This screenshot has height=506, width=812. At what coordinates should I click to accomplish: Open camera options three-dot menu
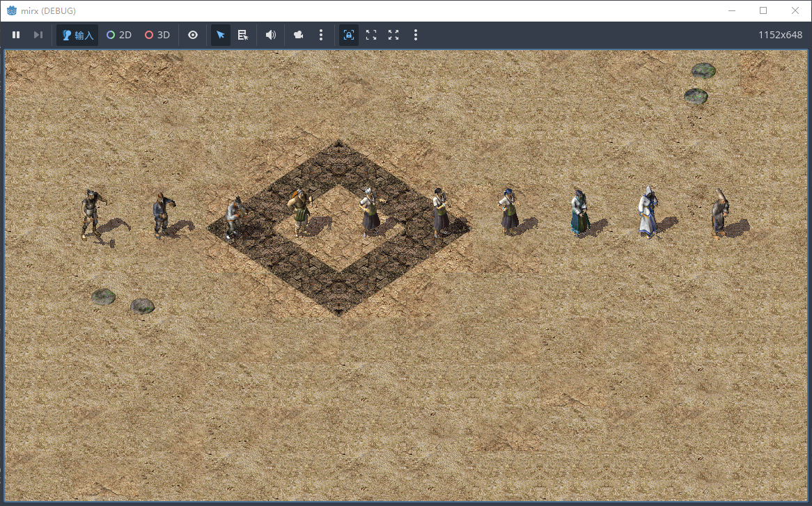tap(320, 35)
